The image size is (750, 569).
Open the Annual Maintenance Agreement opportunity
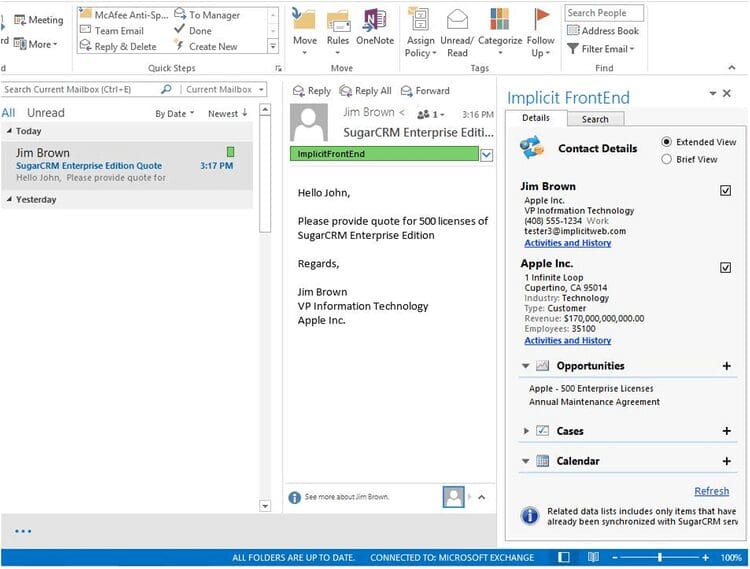tap(594, 402)
